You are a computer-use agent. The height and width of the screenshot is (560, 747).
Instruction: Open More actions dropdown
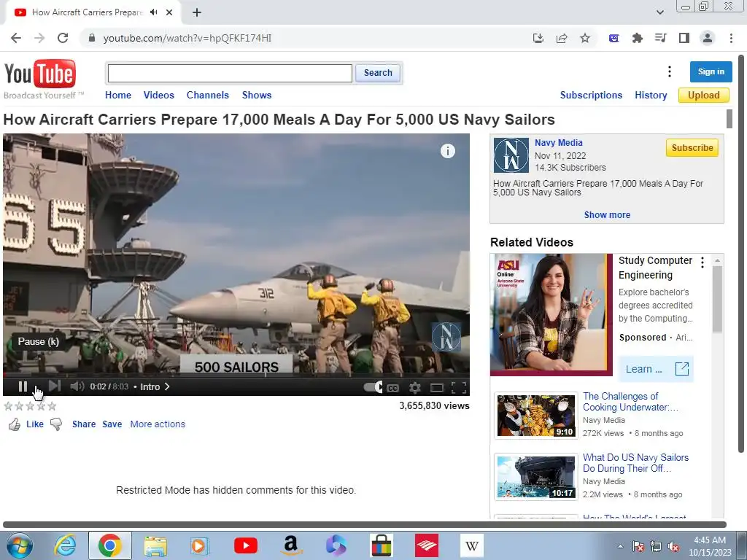click(158, 424)
